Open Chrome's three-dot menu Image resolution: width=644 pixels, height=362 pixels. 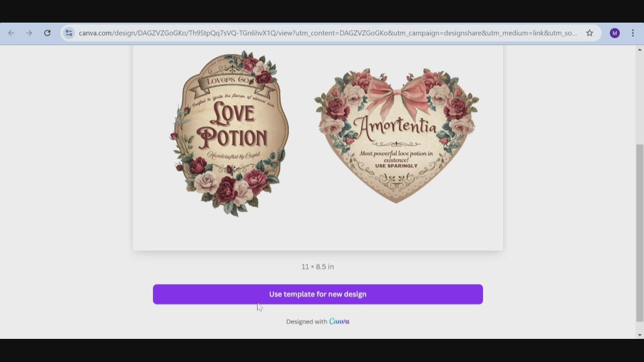[x=633, y=33]
